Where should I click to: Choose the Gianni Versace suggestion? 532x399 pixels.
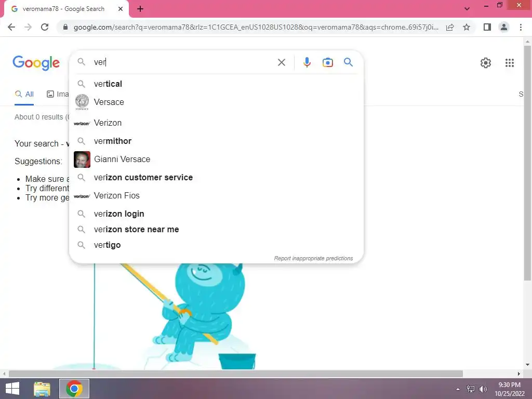coord(216,159)
